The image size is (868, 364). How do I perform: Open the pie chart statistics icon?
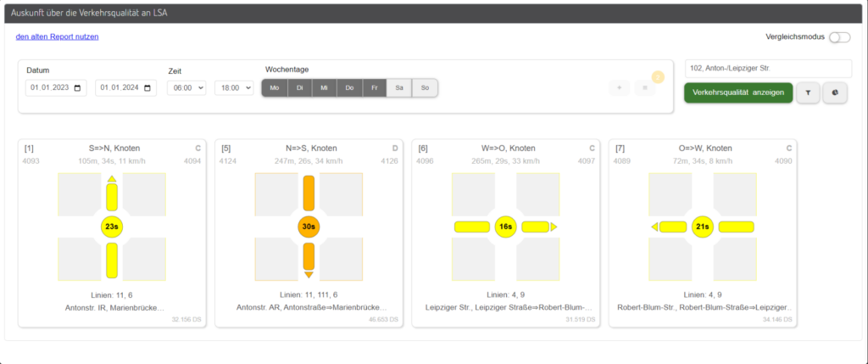click(x=835, y=93)
